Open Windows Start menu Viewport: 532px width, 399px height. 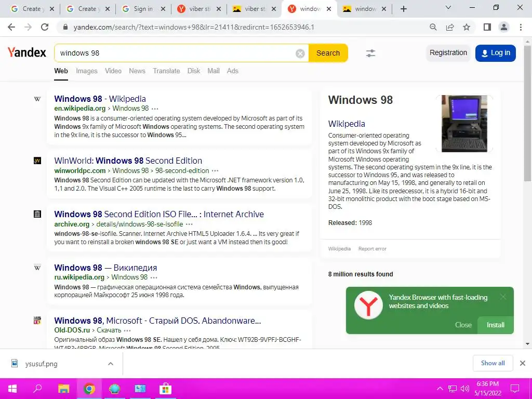pos(12,389)
